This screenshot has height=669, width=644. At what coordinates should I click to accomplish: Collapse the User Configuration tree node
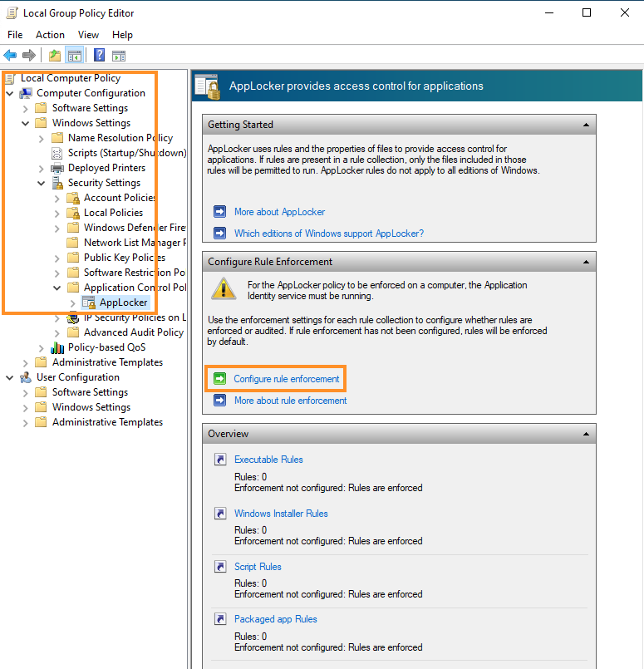click(10, 377)
